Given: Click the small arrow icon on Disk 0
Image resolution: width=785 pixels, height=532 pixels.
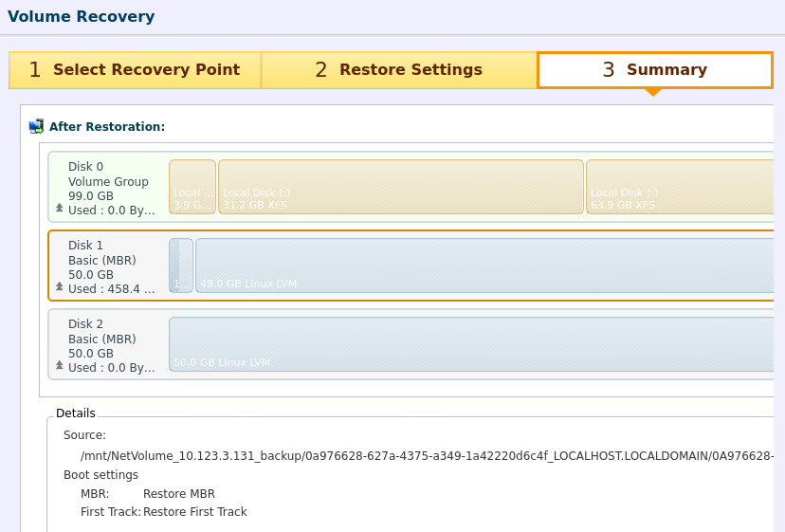Looking at the screenshot, I should pos(59,208).
